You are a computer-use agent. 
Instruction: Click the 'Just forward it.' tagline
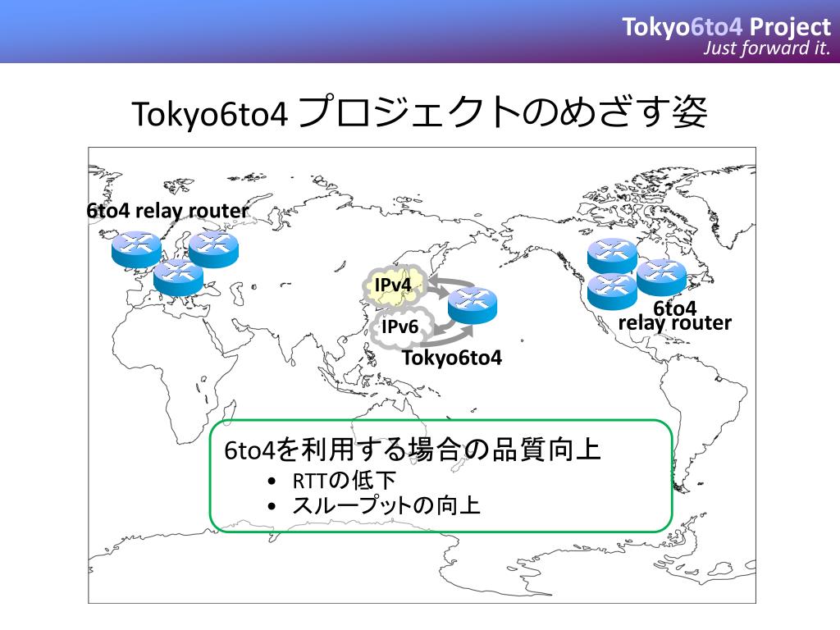pos(767,48)
